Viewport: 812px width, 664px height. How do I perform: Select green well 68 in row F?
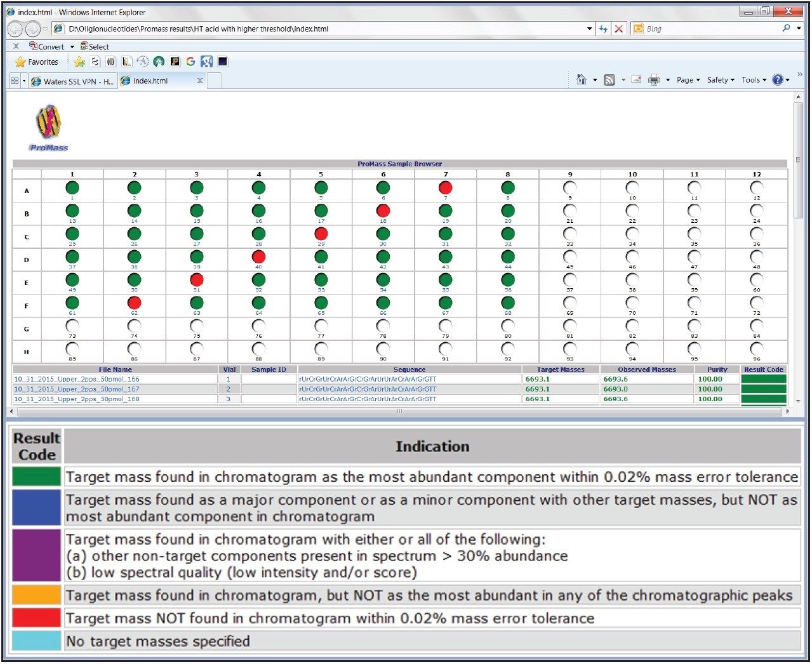click(508, 303)
